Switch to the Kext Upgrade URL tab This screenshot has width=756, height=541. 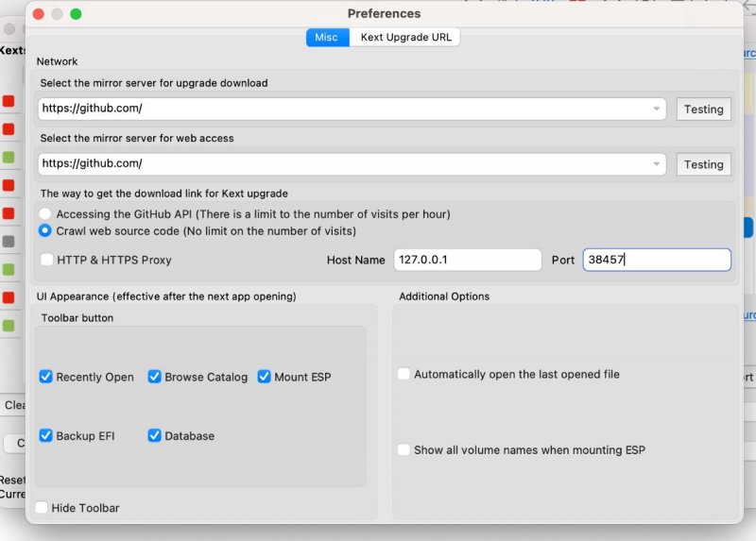405,38
